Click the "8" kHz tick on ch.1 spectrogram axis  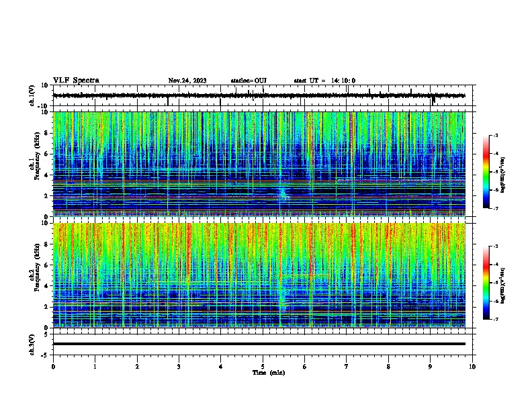coord(46,133)
